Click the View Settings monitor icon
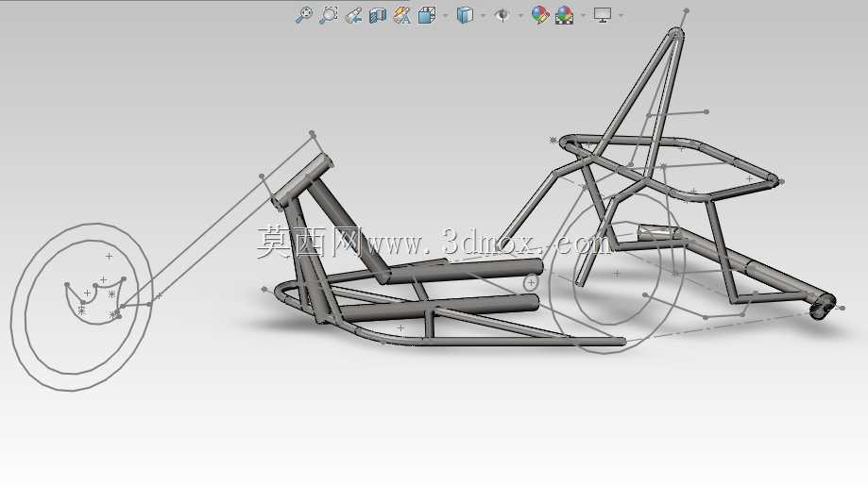This screenshot has height=487, width=868. (603, 15)
